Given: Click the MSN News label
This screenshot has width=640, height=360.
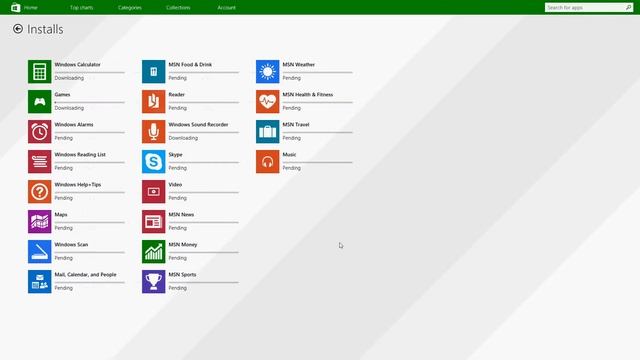Looking at the screenshot, I should [181, 214].
